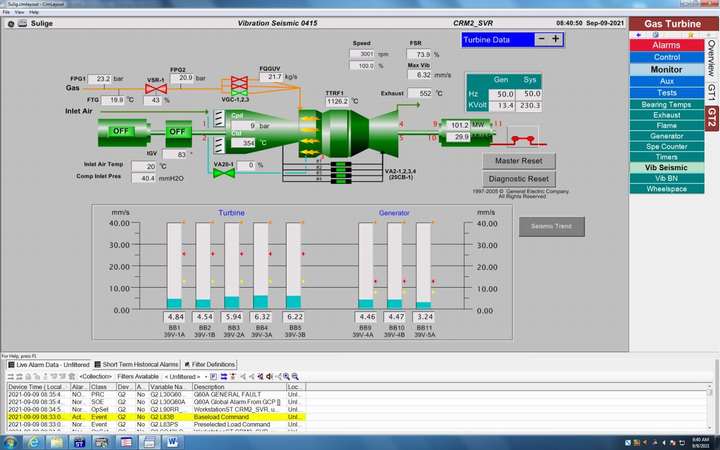Click the BB11 vibration bar
Viewport: 720px width, 450px height.
pyautogui.click(x=423, y=265)
